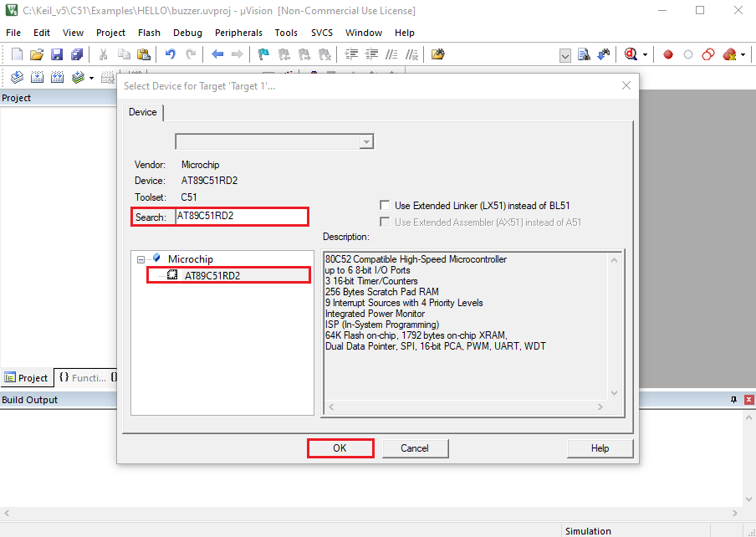Cancel the device selection dialog
The image size is (756, 537).
coord(415,447)
